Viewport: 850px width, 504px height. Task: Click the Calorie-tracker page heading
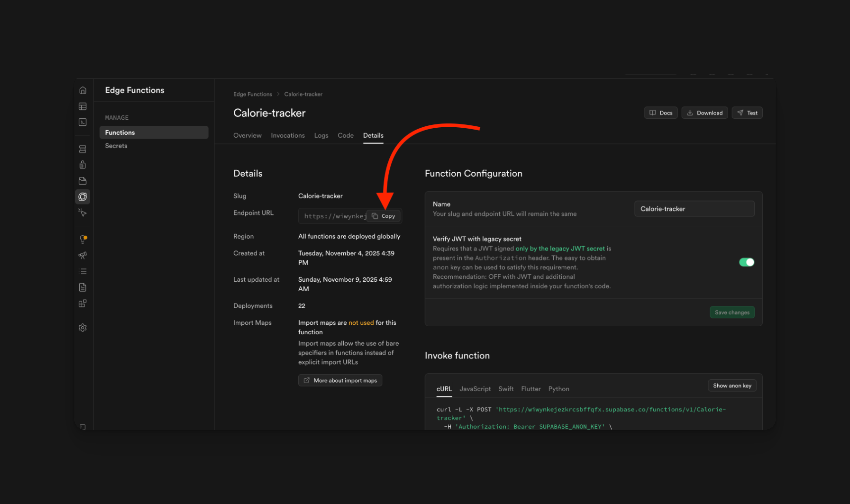tap(269, 113)
